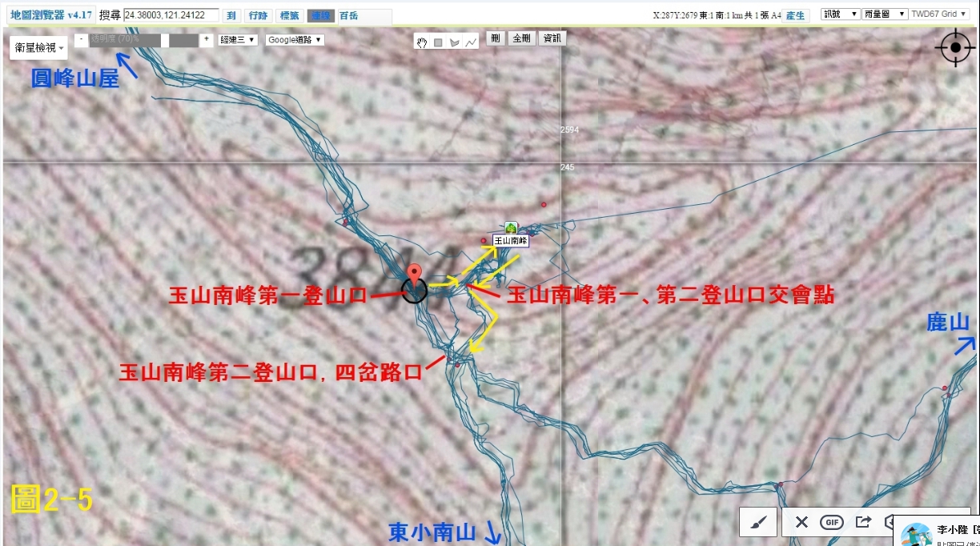Image resolution: width=980 pixels, height=546 pixels.
Task: Click the 產生 generate button
Action: point(795,15)
